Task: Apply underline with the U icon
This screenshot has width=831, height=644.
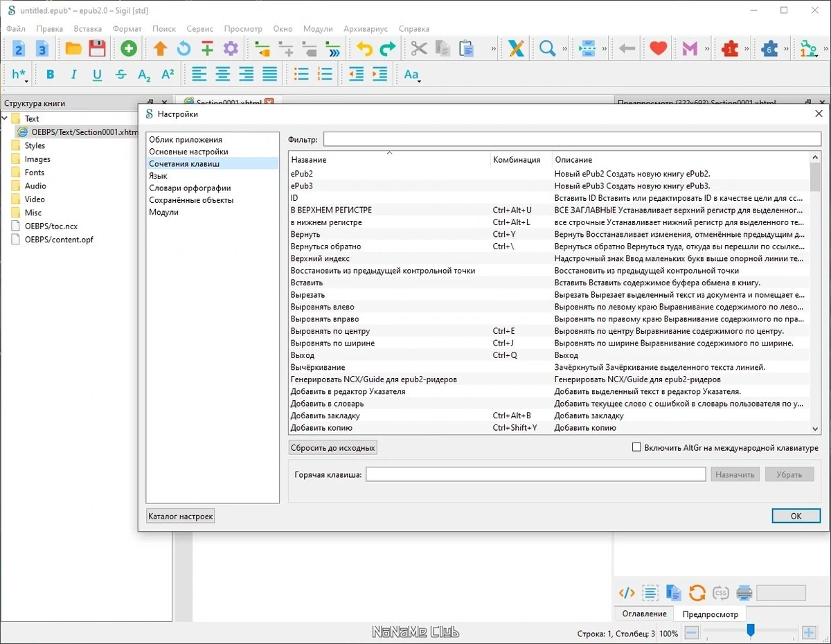Action: (x=97, y=75)
